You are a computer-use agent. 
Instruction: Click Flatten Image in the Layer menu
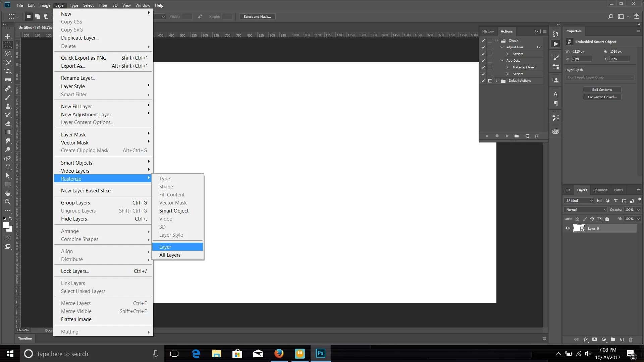pos(76,319)
